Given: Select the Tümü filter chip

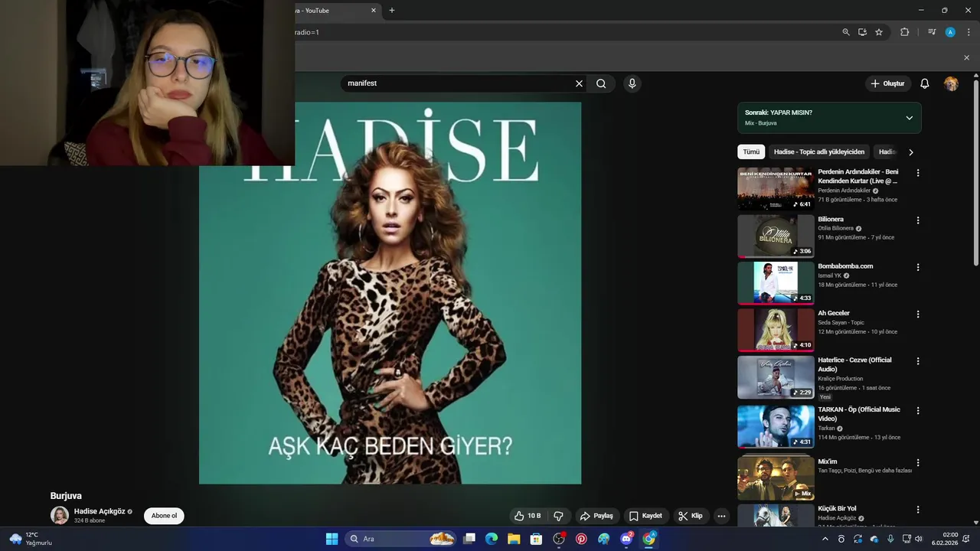Looking at the screenshot, I should tap(751, 152).
